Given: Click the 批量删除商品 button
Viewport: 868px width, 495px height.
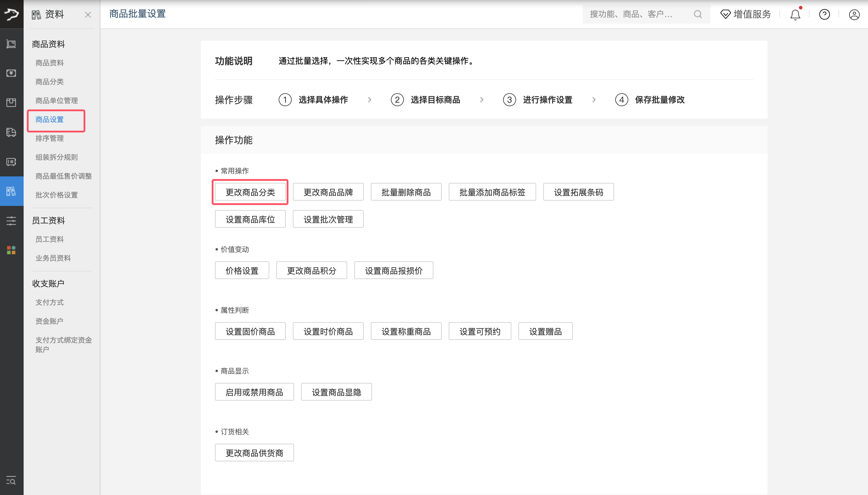Looking at the screenshot, I should pos(406,192).
